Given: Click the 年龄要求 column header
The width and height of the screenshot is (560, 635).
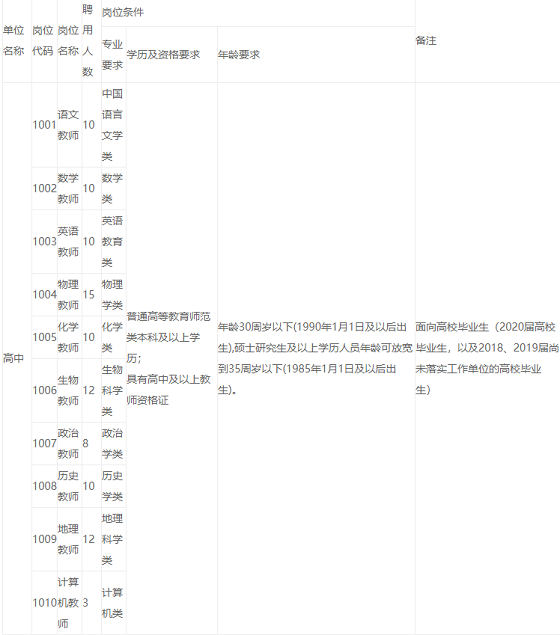Looking at the screenshot, I should click(x=238, y=55).
